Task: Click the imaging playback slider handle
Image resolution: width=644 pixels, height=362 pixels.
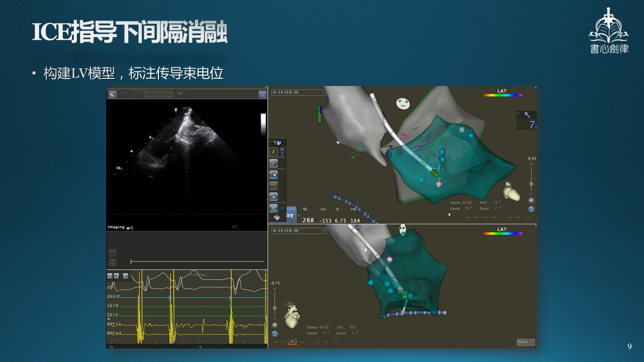Action: 131,261
